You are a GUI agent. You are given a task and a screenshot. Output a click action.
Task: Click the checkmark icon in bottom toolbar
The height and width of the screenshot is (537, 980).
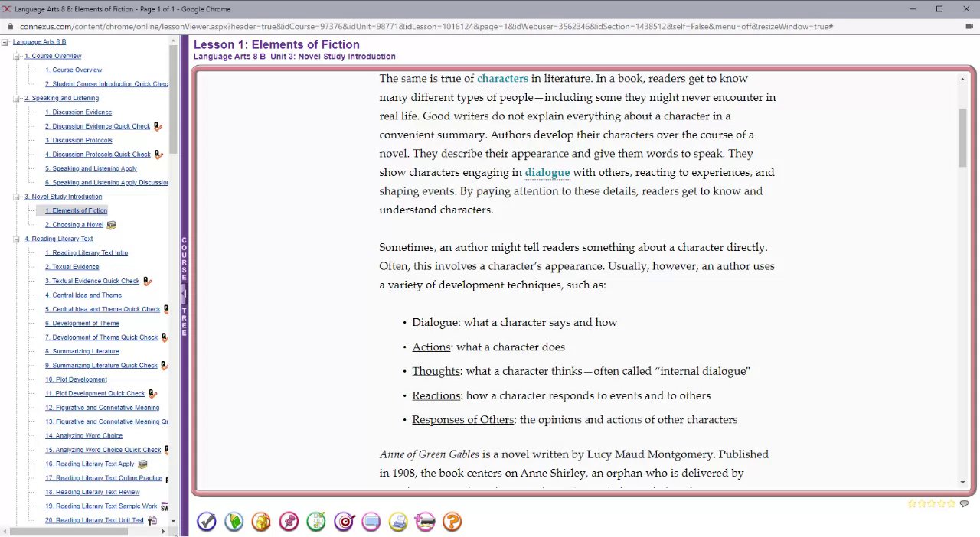[207, 522]
